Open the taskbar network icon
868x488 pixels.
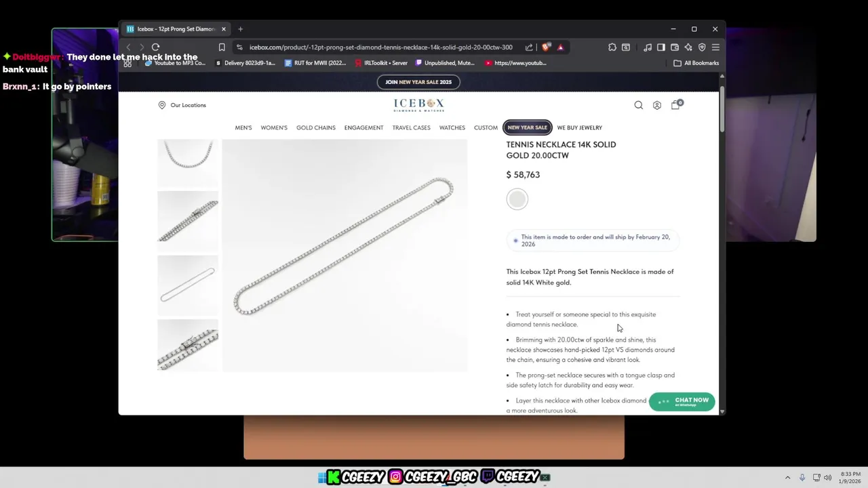(816, 478)
